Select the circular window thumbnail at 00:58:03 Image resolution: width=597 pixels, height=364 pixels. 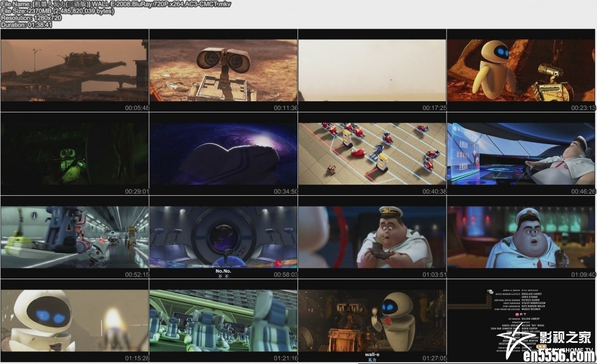(x=224, y=237)
